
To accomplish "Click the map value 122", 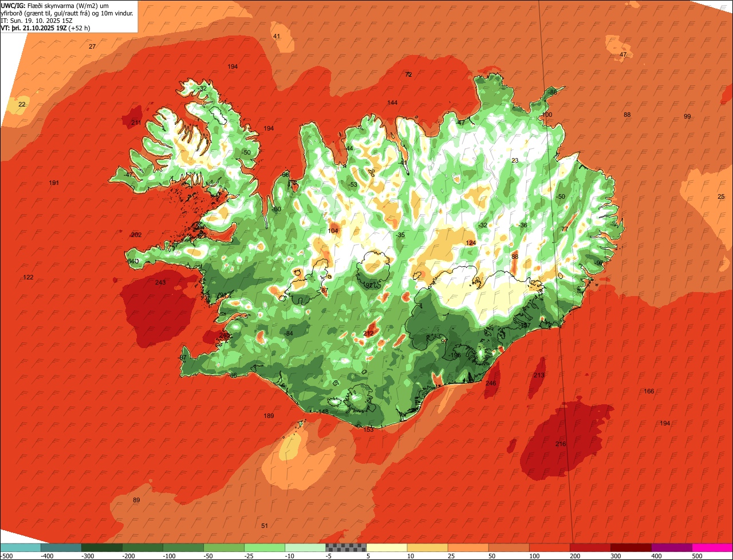I will tap(28, 277).
